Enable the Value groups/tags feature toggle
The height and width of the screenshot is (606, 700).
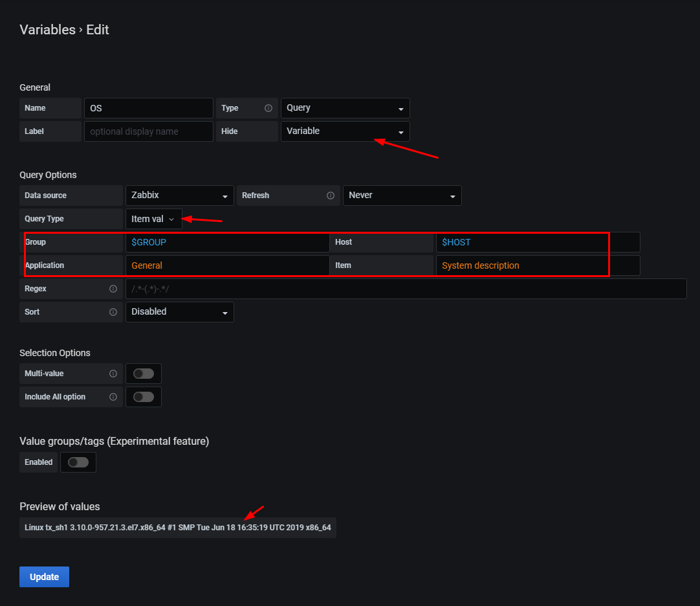(x=78, y=462)
